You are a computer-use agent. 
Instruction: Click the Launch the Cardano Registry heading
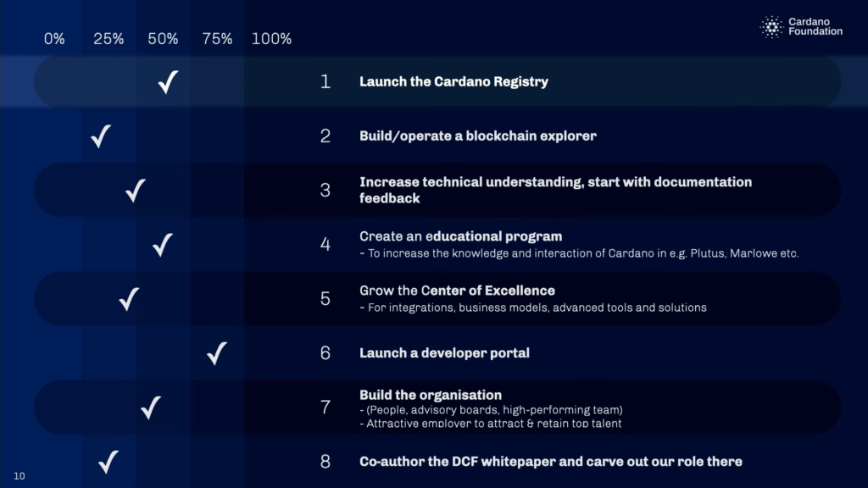453,82
